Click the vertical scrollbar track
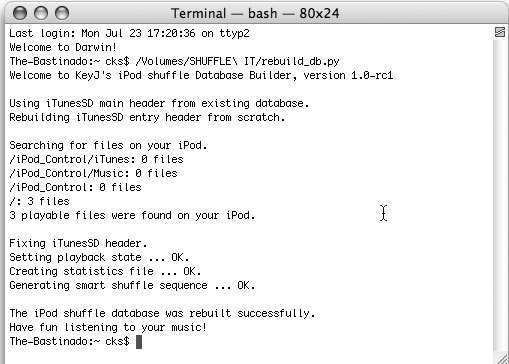This screenshot has width=509, height=364. [500, 195]
